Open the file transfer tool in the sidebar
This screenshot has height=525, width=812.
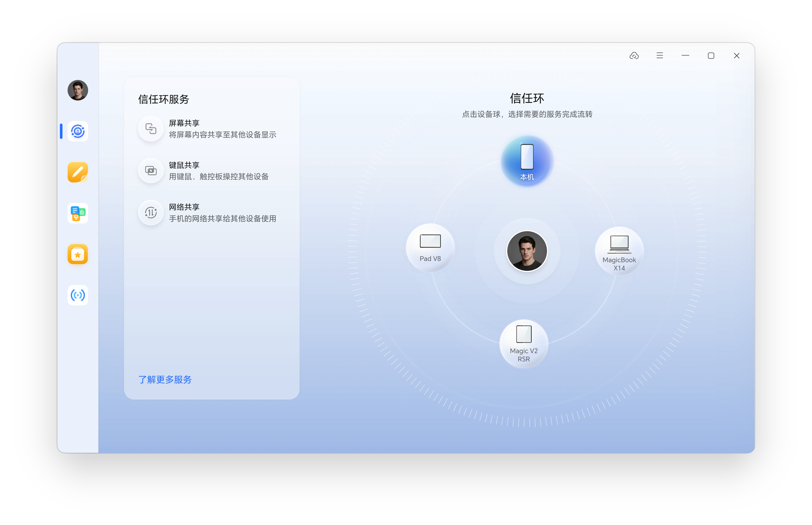click(x=77, y=213)
